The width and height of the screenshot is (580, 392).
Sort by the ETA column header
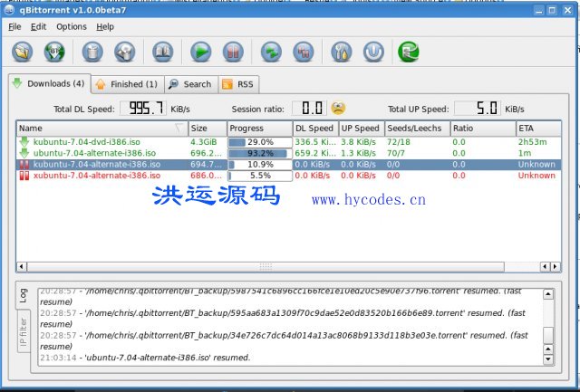(x=538, y=129)
